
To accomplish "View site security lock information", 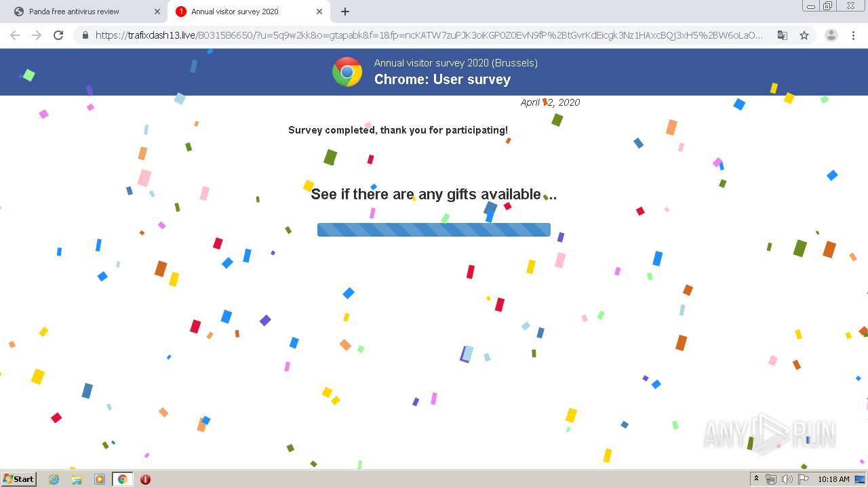I will point(85,35).
